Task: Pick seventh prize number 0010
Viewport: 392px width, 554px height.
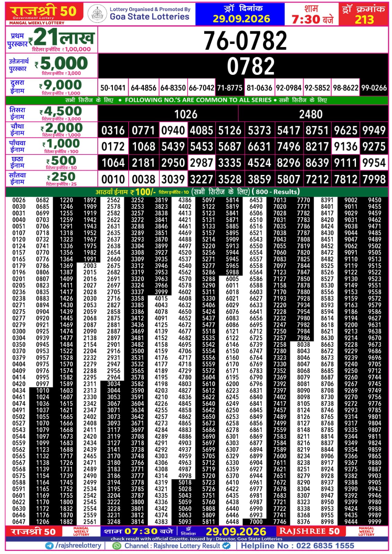Action: click(x=113, y=179)
